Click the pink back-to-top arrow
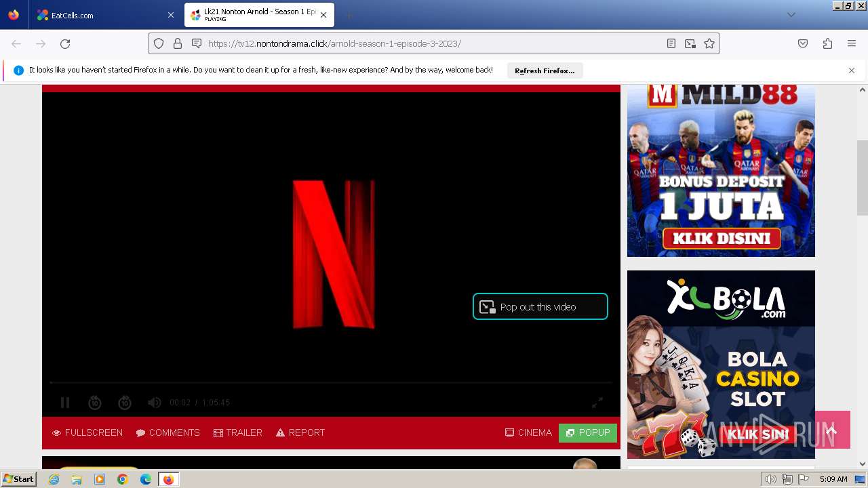Screen dimensions: 868x488 833,430
